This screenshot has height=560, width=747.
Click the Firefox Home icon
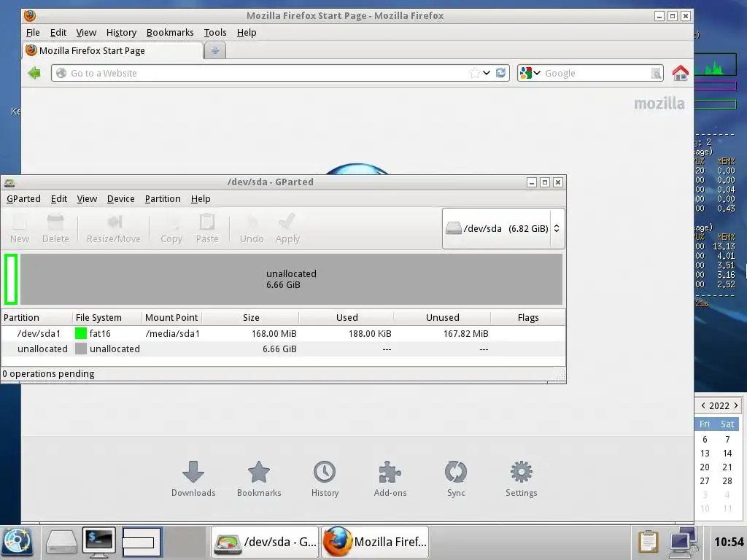pyautogui.click(x=681, y=73)
